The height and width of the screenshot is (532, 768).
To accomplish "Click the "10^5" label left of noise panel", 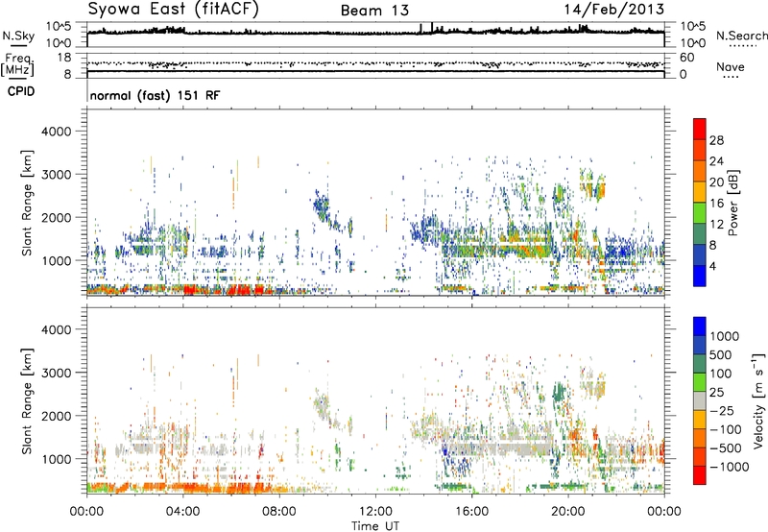I will click(x=60, y=26).
